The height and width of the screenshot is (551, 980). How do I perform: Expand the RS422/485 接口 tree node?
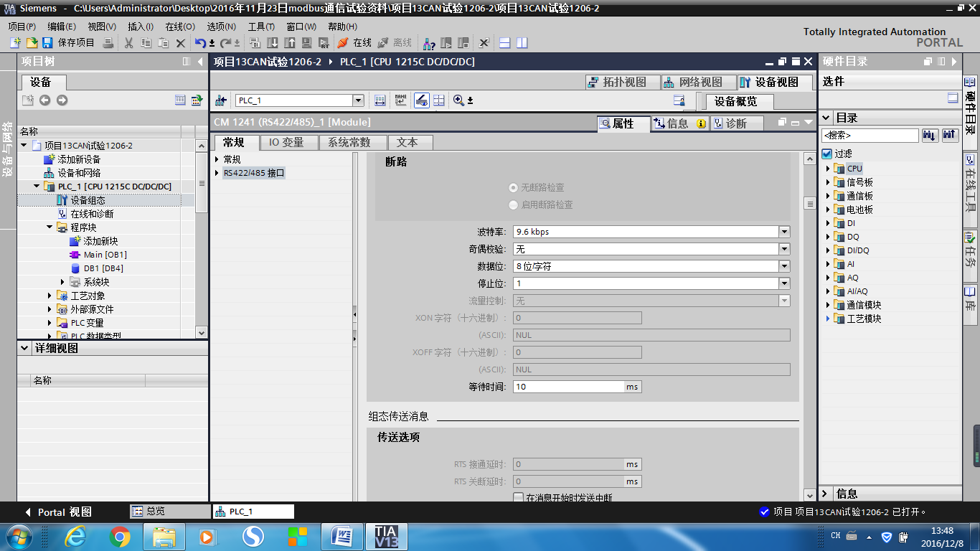pos(217,173)
